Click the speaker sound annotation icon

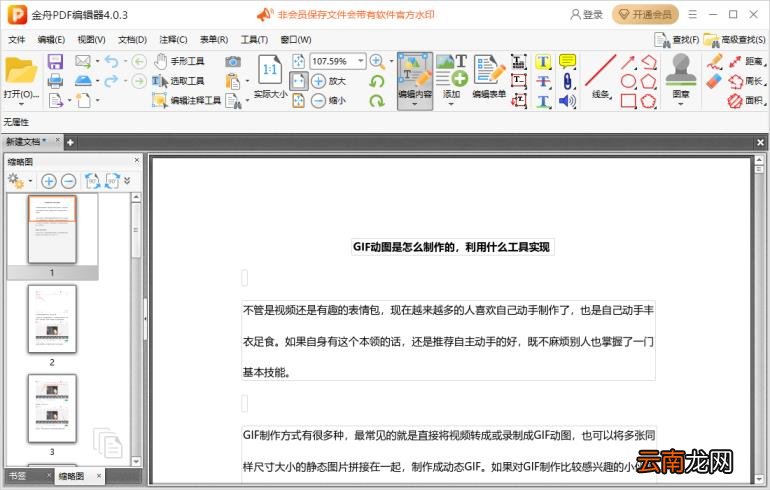click(x=567, y=101)
